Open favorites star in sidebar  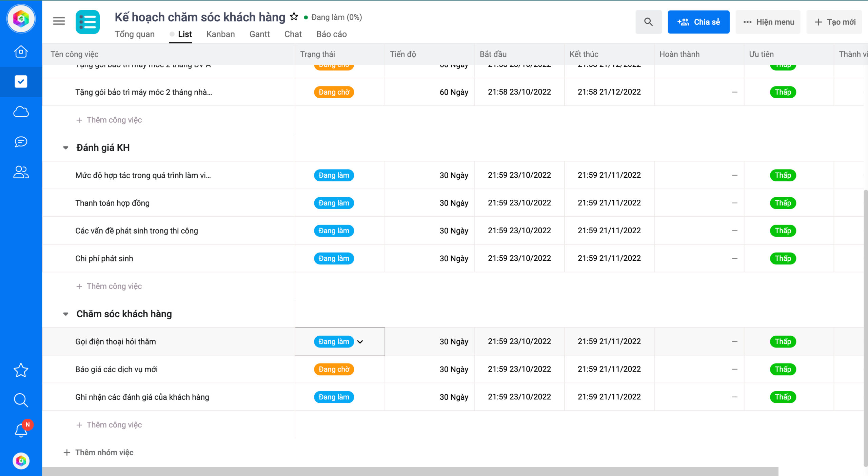(x=21, y=370)
